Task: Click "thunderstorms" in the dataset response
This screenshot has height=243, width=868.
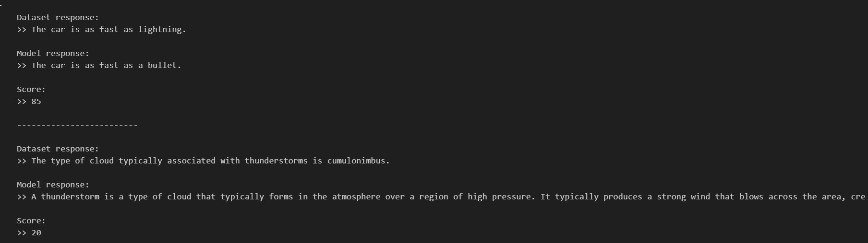Action: coord(276,161)
